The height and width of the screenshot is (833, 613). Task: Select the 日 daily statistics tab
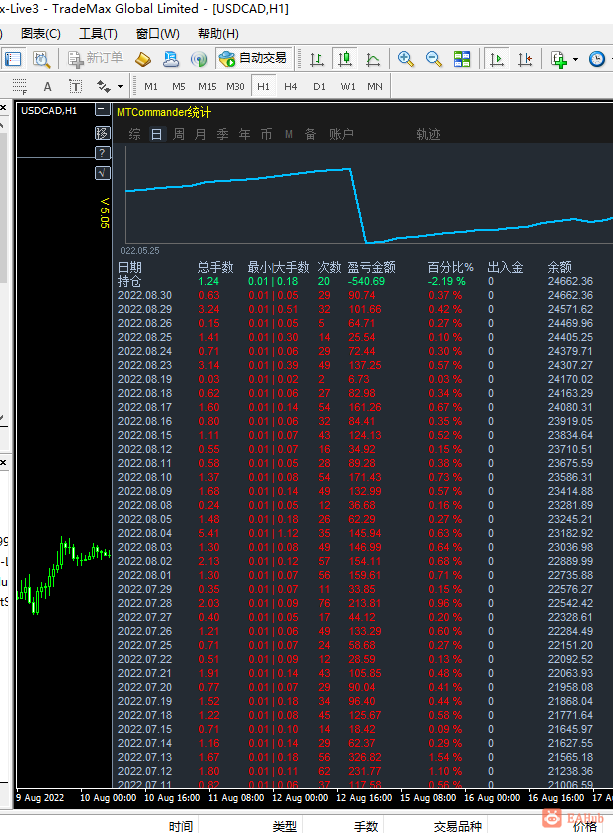click(156, 134)
